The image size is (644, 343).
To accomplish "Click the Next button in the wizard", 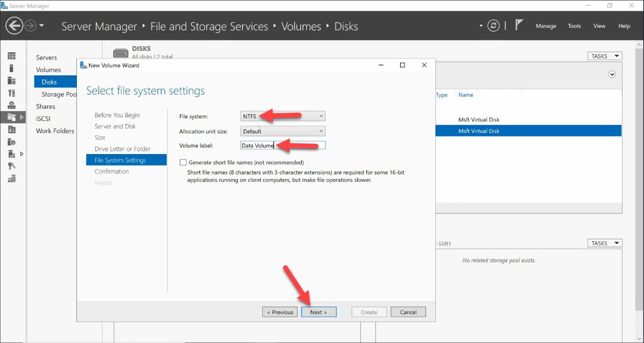I will click(x=318, y=312).
